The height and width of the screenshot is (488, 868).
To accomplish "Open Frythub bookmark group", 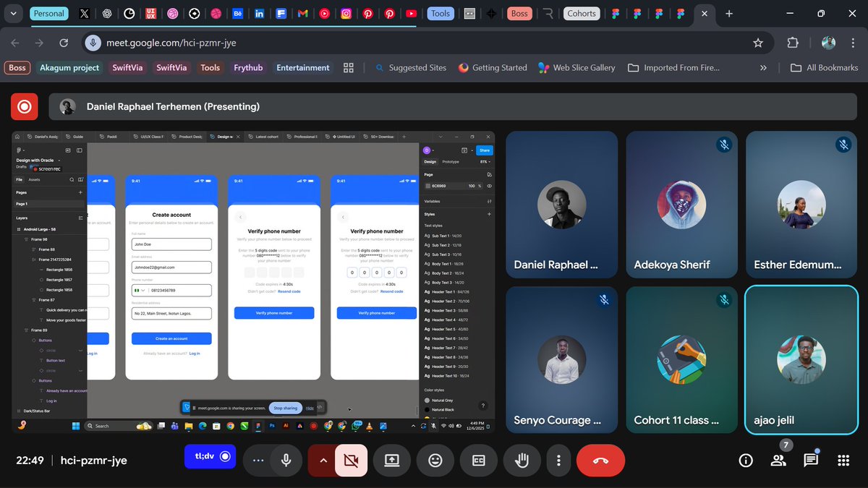I will pos(248,67).
